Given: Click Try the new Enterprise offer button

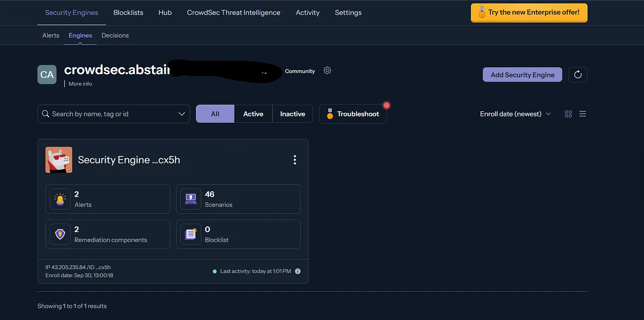Looking at the screenshot, I should [529, 12].
